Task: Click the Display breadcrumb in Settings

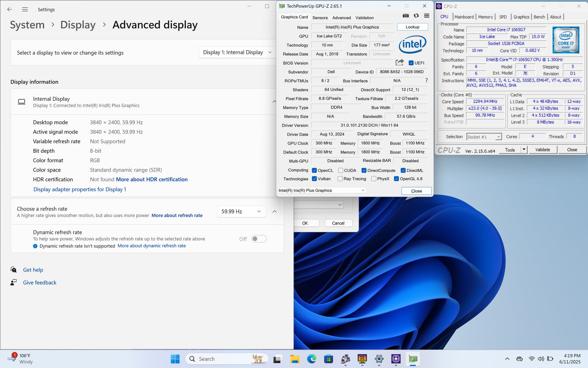Action: click(x=78, y=25)
